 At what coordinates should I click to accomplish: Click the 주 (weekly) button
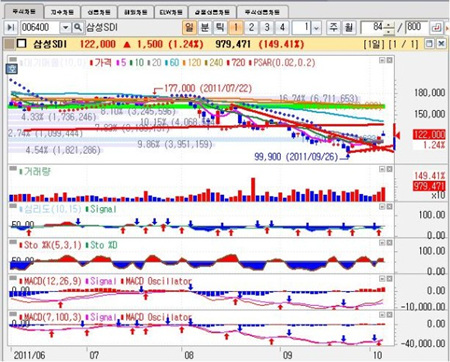tap(333, 27)
